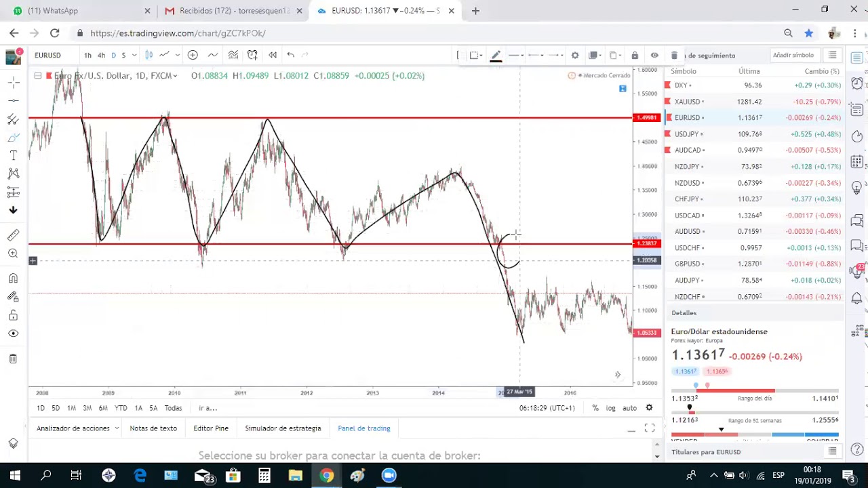Open financials/templates chart icon
Image resolution: width=868 pixels, height=488 pixels.
[233, 55]
